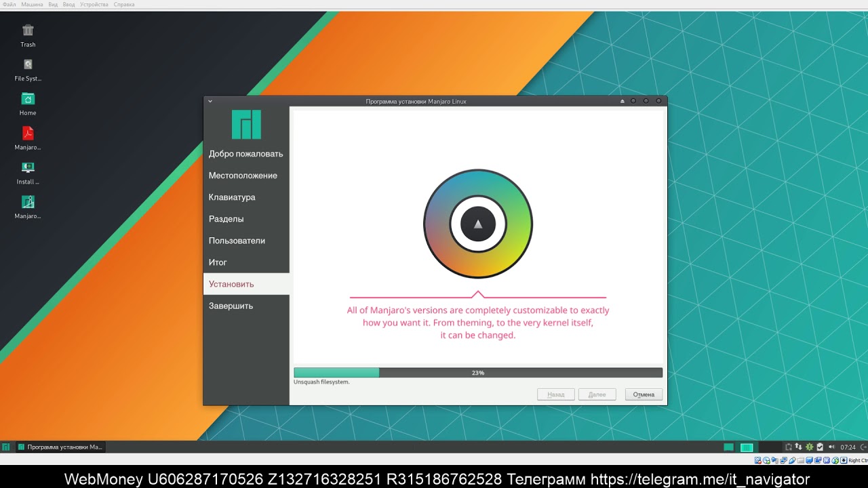The width and height of the screenshot is (868, 488).
Task: Click the shade-window arrow in installer titlebar
Action: pos(623,101)
